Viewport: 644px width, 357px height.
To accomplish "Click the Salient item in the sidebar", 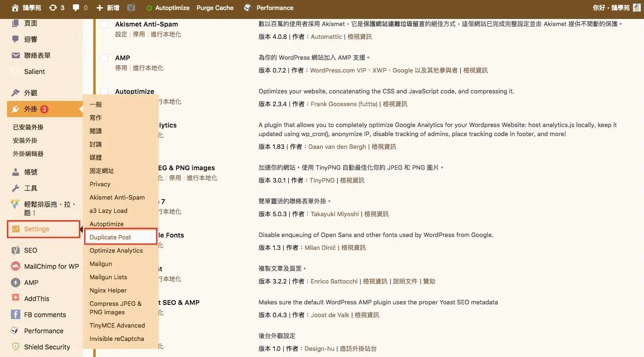I will 35,72.
